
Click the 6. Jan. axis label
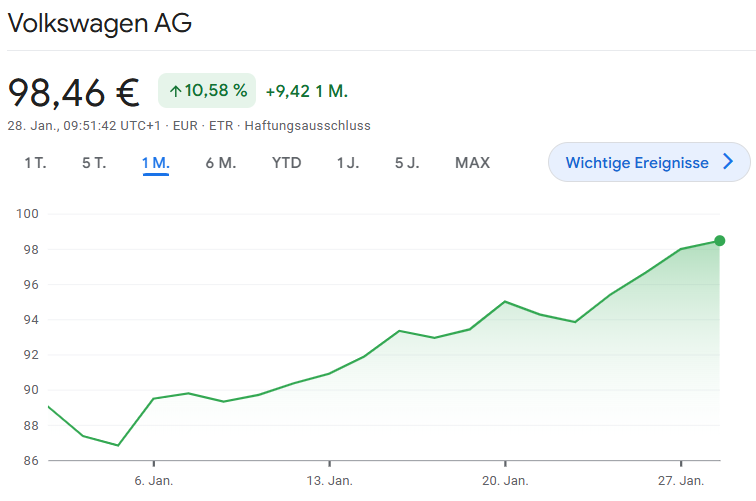click(154, 481)
